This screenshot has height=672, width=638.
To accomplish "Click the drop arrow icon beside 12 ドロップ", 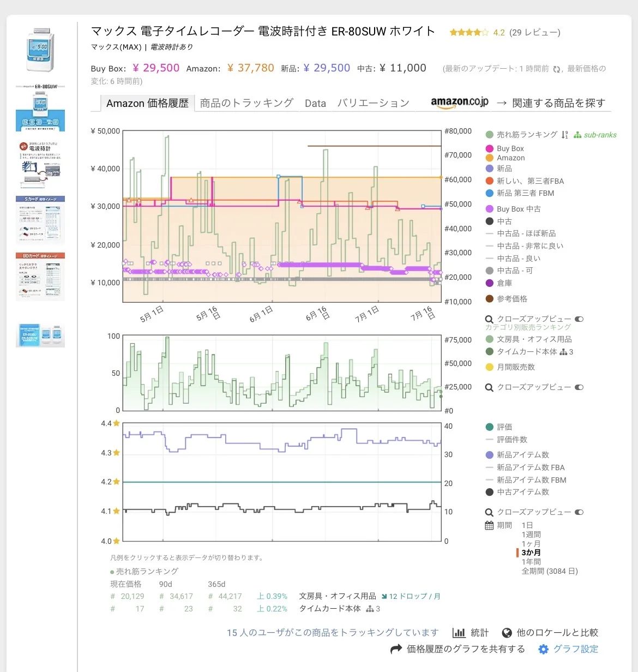I will tap(384, 596).
